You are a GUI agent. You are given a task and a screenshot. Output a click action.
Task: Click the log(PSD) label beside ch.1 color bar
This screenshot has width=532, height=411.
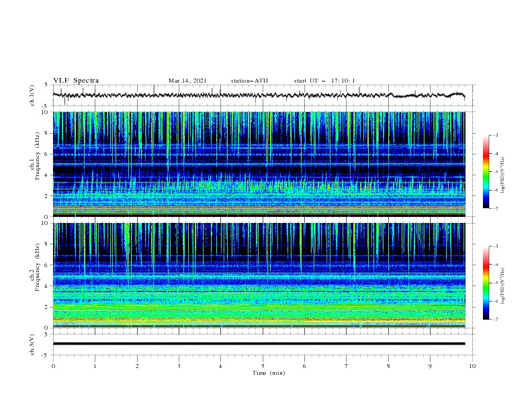[x=503, y=175]
